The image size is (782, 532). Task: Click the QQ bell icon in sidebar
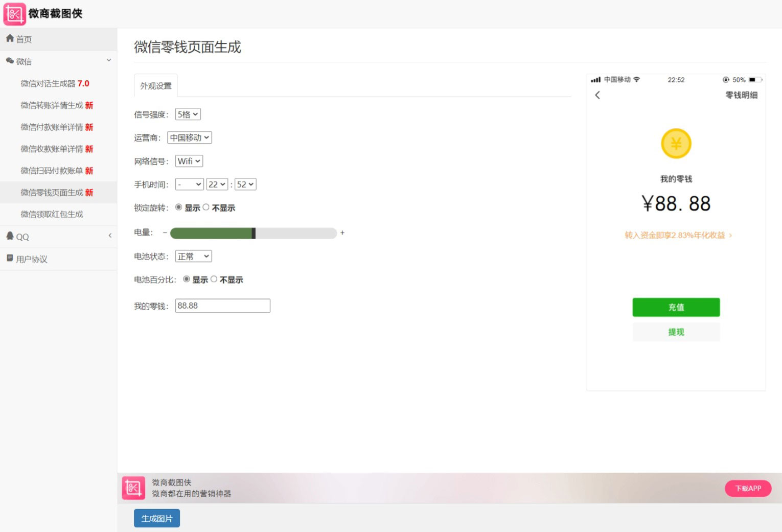(10, 236)
